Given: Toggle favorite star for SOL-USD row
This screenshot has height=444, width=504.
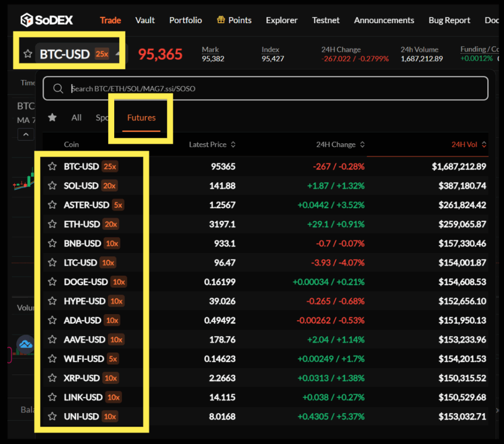Looking at the screenshot, I should 52,186.
